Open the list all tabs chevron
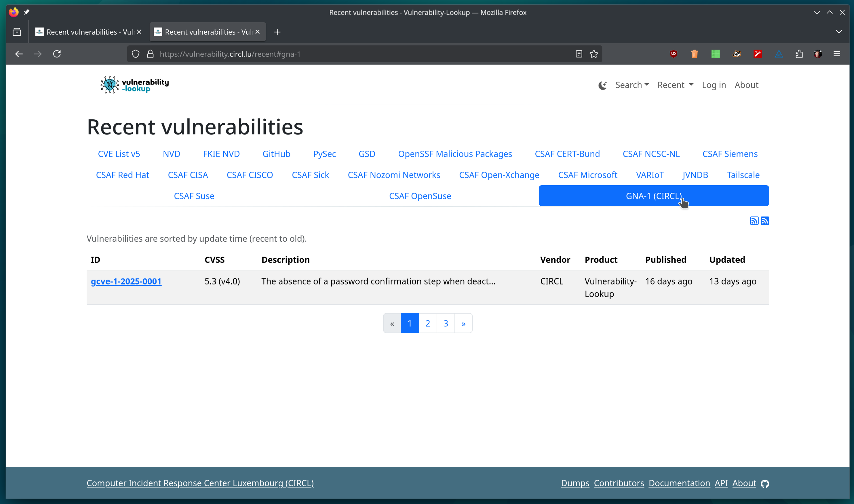Image resolution: width=854 pixels, height=504 pixels. click(838, 32)
